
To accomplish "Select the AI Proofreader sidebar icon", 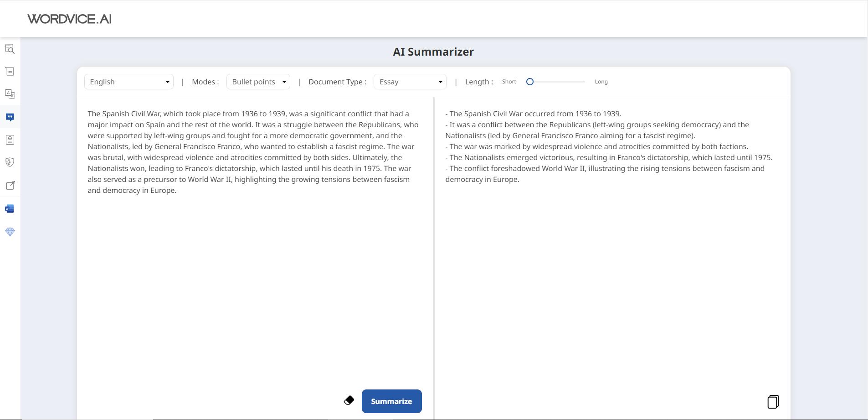I will pyautogui.click(x=10, y=49).
